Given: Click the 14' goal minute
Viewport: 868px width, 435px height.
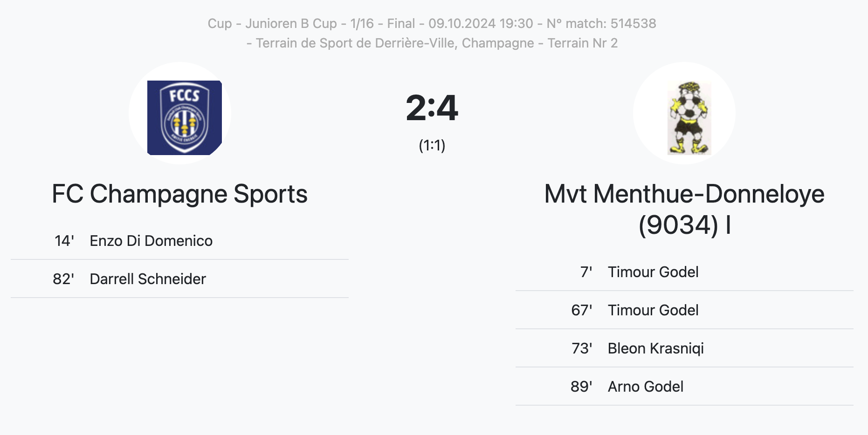Looking at the screenshot, I should (x=64, y=241).
